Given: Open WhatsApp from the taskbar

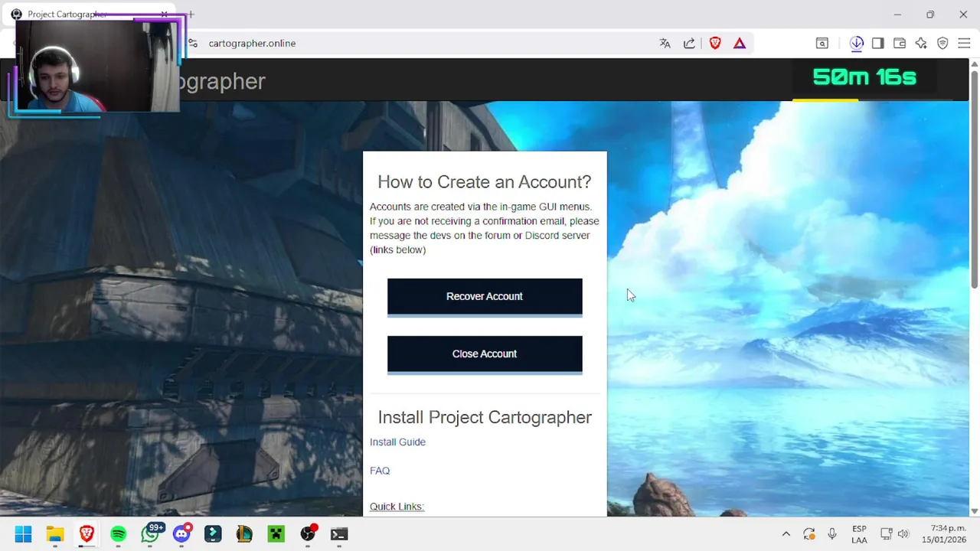Looking at the screenshot, I should point(150,534).
